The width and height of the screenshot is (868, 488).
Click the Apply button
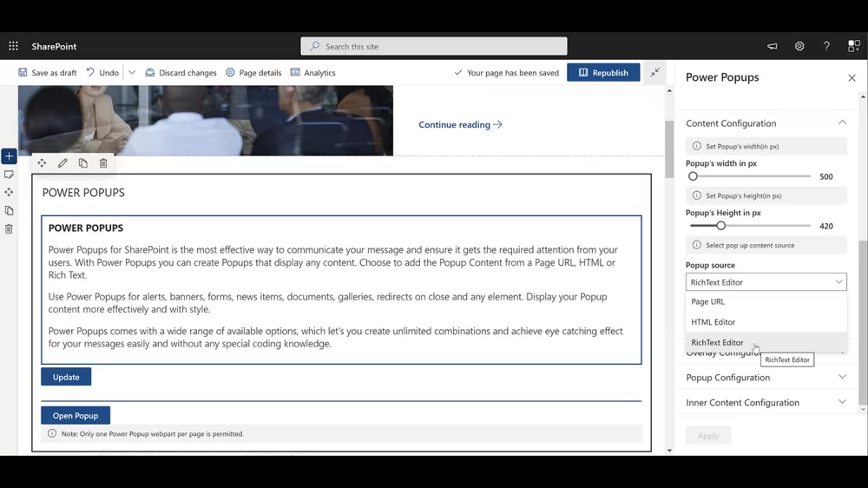click(x=708, y=435)
